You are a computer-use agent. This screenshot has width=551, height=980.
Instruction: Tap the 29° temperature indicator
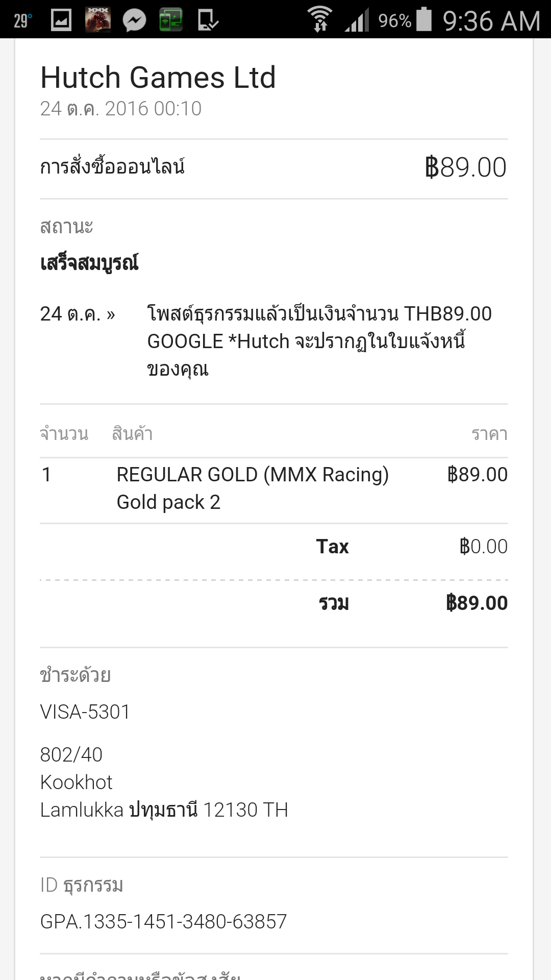(x=23, y=21)
